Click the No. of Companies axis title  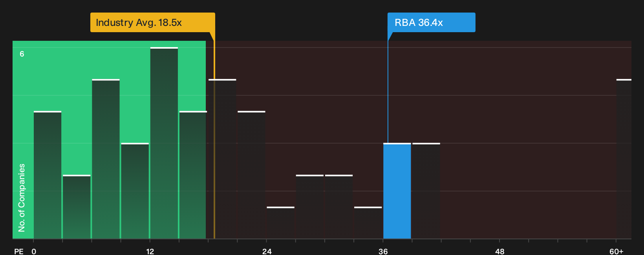click(x=22, y=198)
